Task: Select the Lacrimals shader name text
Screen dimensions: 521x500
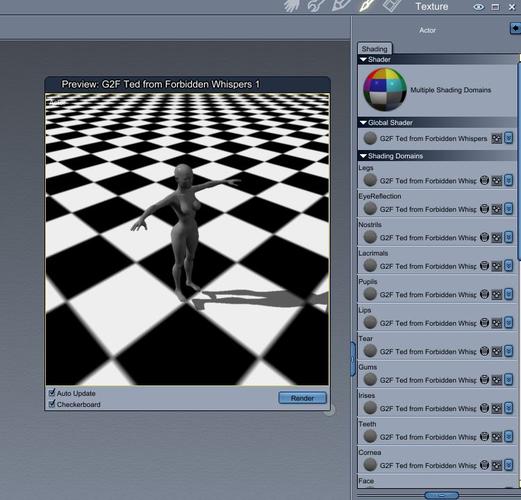Action: pyautogui.click(x=428, y=266)
